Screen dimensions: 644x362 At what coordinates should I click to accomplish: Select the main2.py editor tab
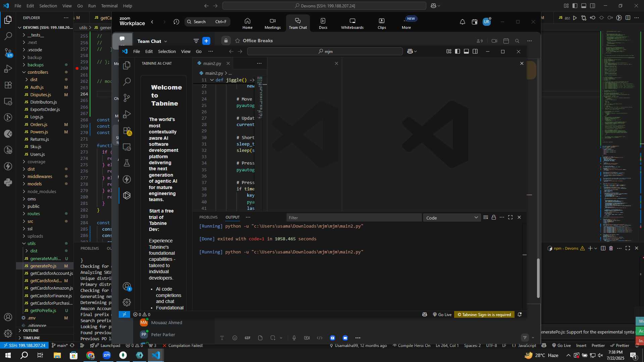pyautogui.click(x=212, y=63)
